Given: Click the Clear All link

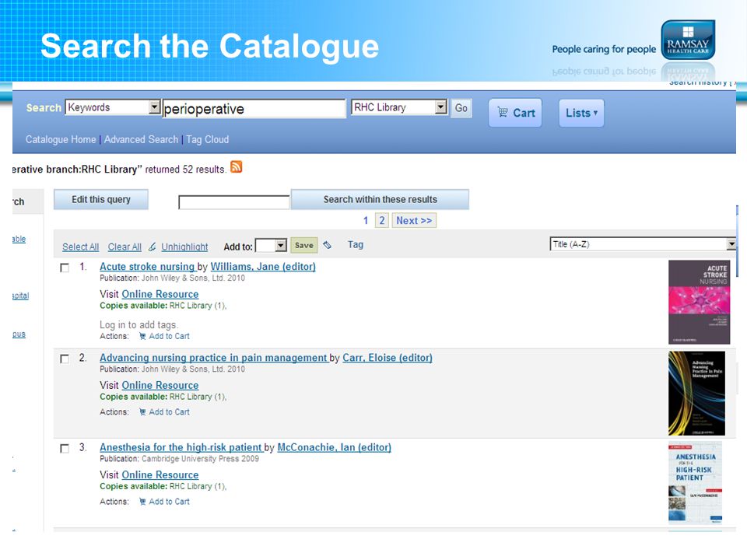Looking at the screenshot, I should (x=124, y=247).
